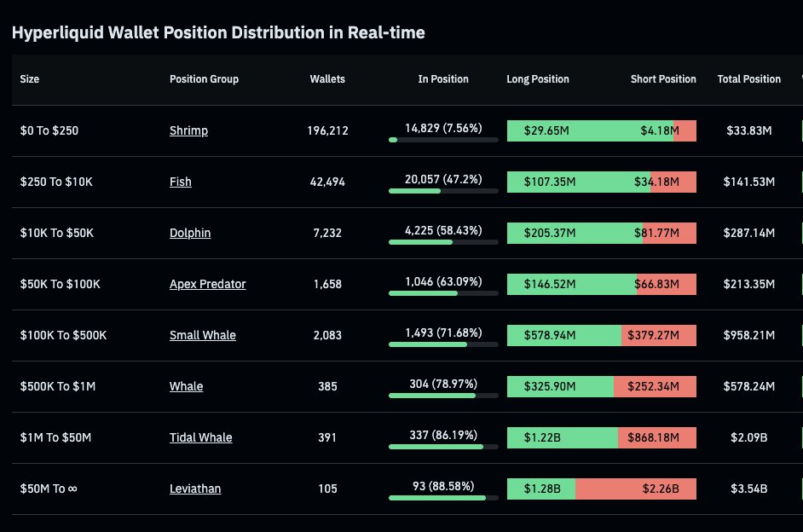803x532 pixels.
Task: Click the Position Group column header
Action: 204,79
